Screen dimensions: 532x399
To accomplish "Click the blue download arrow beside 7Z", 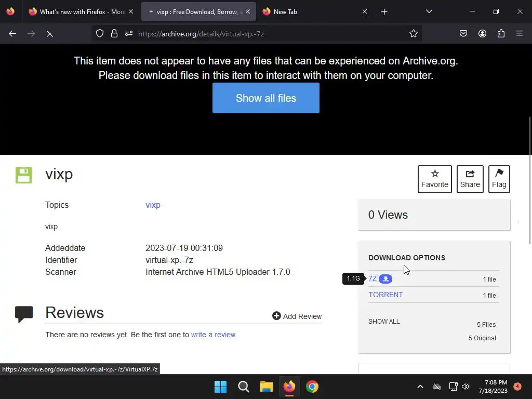I will [385, 279].
